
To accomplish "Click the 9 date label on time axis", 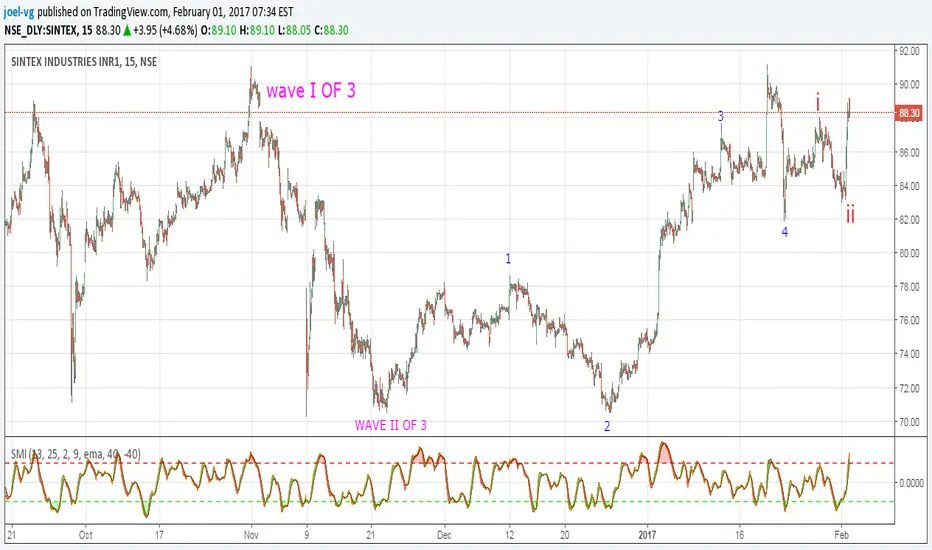I will pos(307,535).
